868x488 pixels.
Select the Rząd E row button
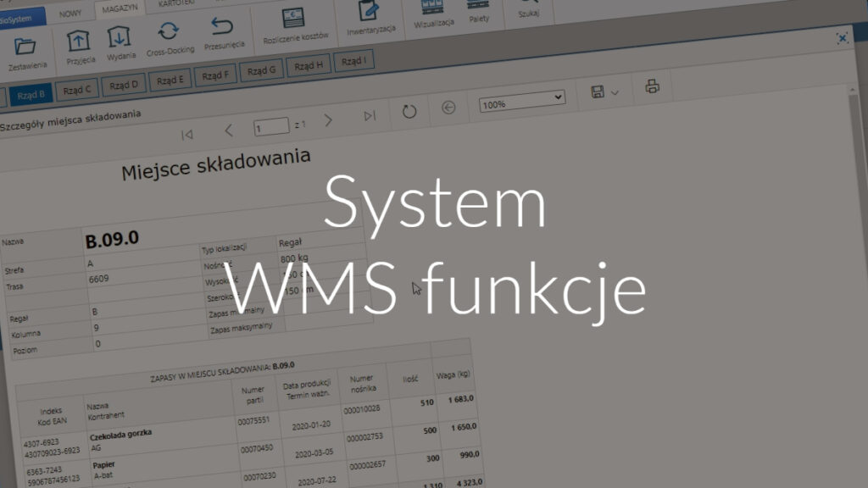[x=170, y=80]
